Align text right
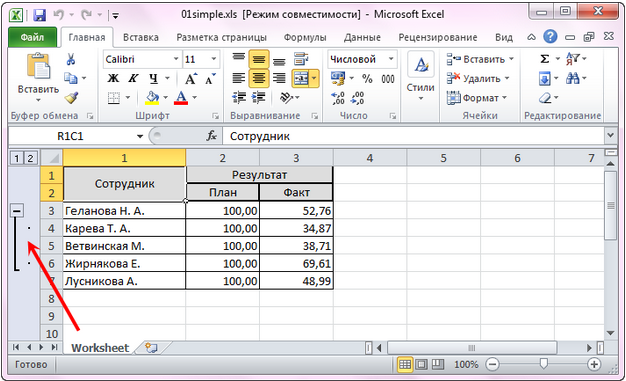This screenshot has width=626, height=381. tap(279, 78)
